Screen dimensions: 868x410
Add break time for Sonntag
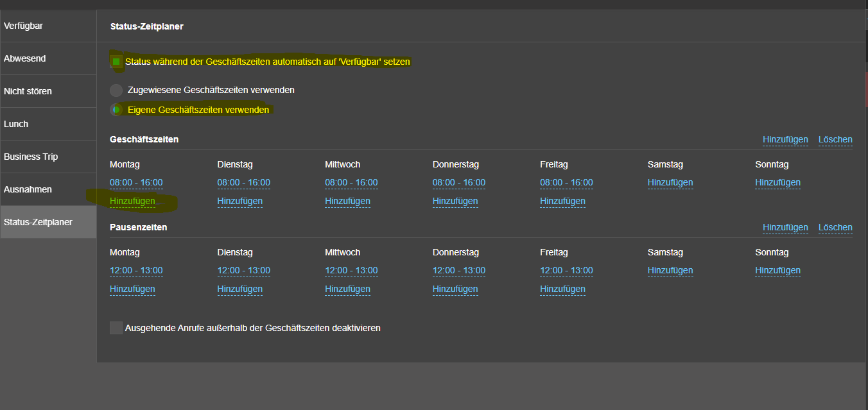pos(777,270)
